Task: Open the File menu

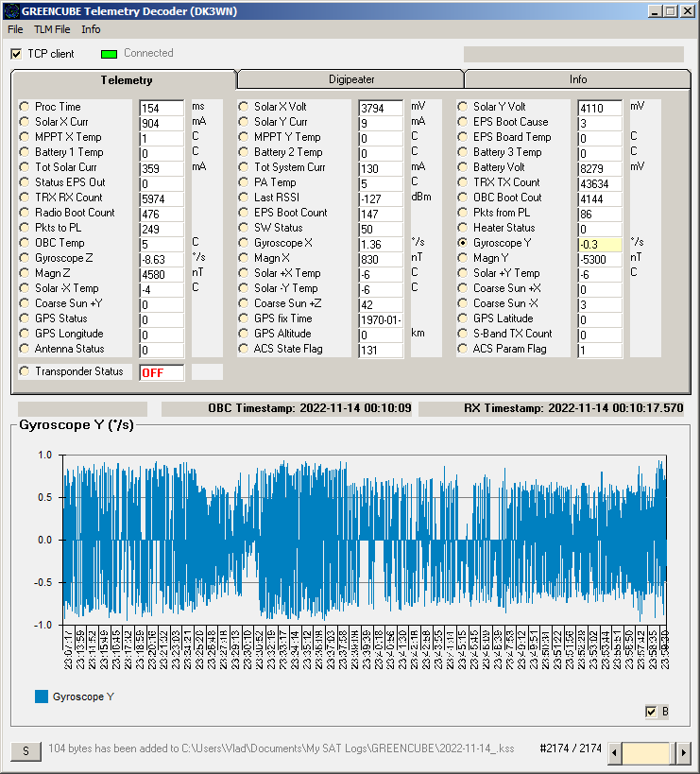Action: [15, 29]
